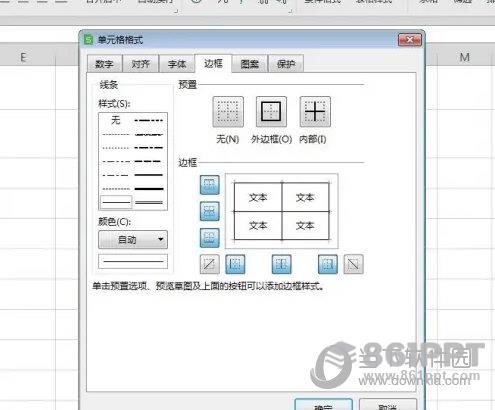The height and width of the screenshot is (410, 495).
Task: Apply the outer border (外边框) preset
Action: point(271,112)
